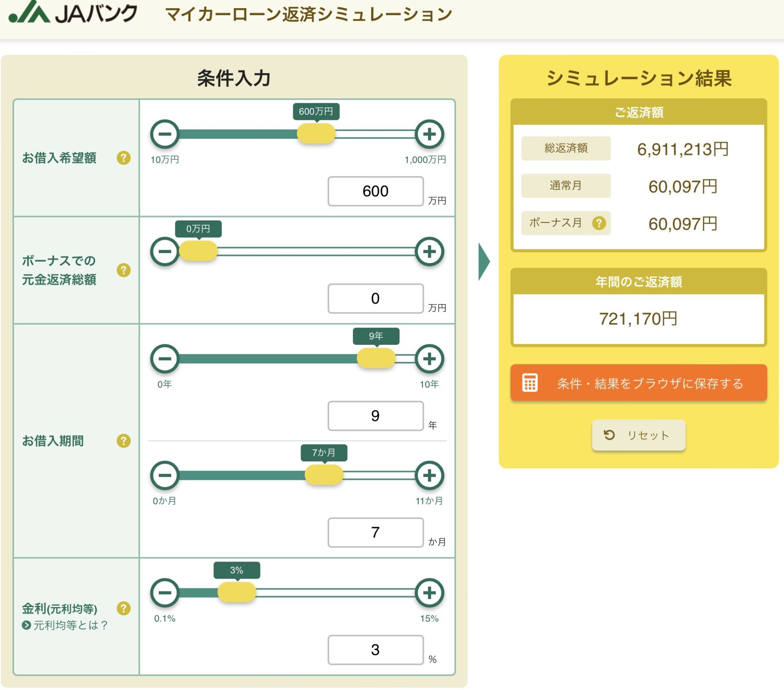Click the 7か月 slider handle
Screen dimensions: 784x690
point(324,475)
